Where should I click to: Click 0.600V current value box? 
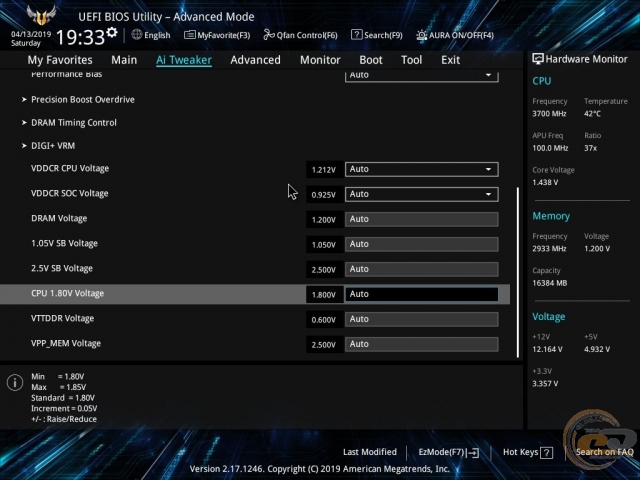[x=324, y=320]
